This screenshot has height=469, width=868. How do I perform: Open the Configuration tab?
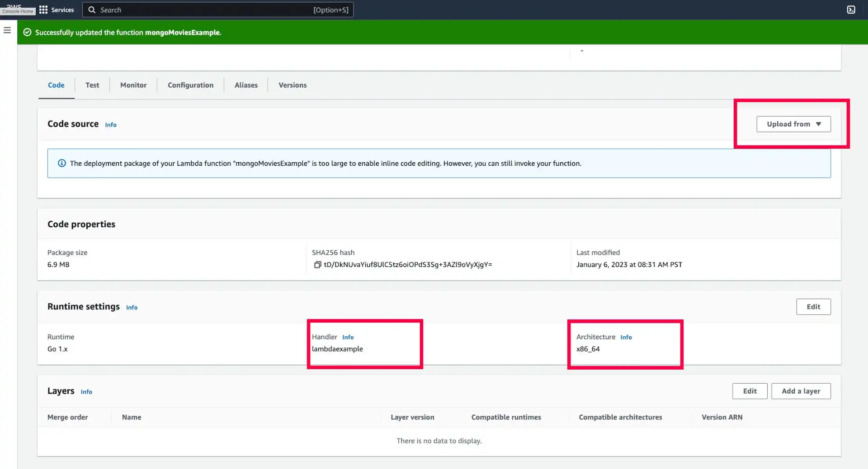(x=190, y=85)
